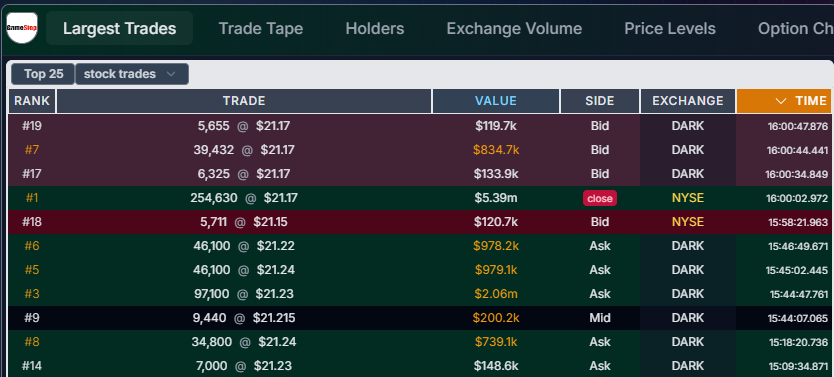Switch to the Trade Tape tab
The height and width of the screenshot is (377, 834).
(261, 28)
